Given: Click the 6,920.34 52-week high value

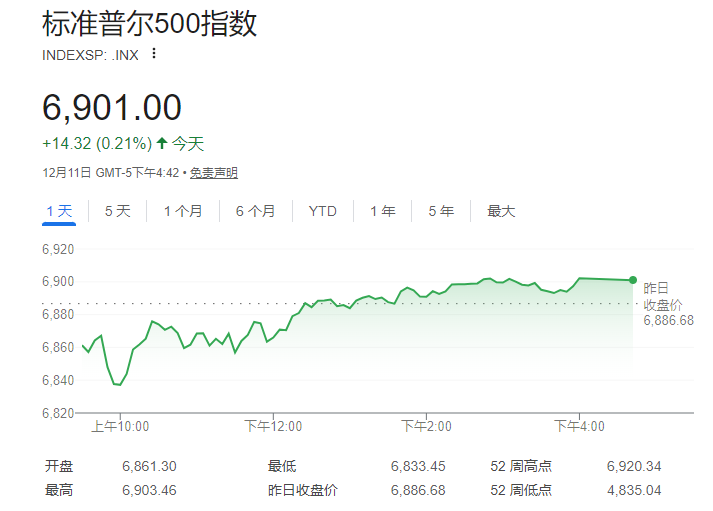Looking at the screenshot, I should coord(634,466).
